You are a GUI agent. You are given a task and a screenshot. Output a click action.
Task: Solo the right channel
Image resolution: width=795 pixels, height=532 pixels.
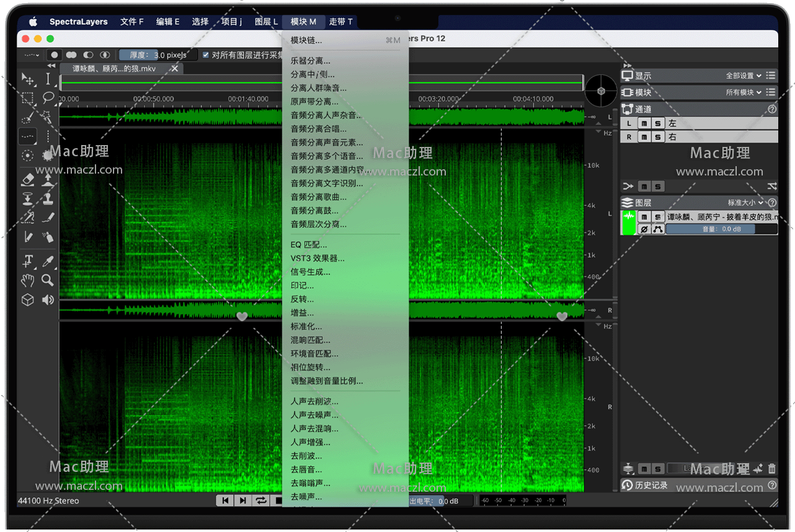[x=657, y=137]
